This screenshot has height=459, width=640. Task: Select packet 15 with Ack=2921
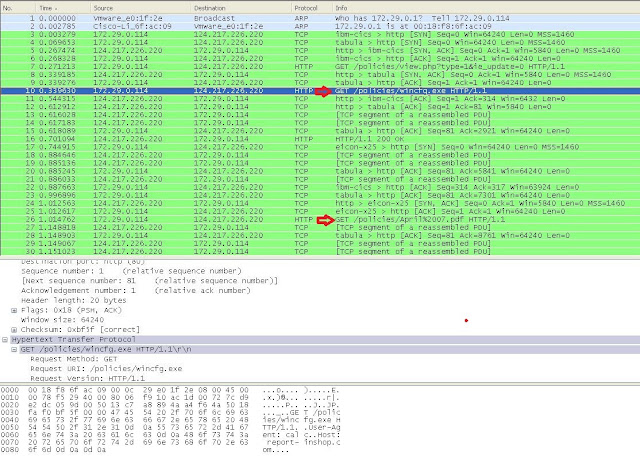pos(320,131)
